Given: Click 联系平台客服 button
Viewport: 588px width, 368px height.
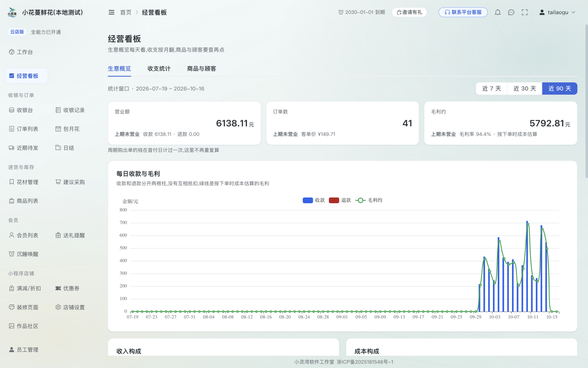Looking at the screenshot, I should pyautogui.click(x=463, y=12).
